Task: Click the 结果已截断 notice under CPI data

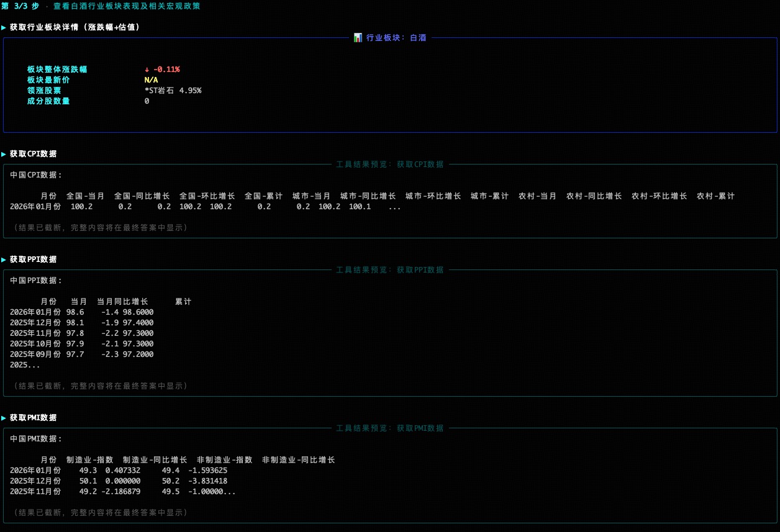Action: 99,227
